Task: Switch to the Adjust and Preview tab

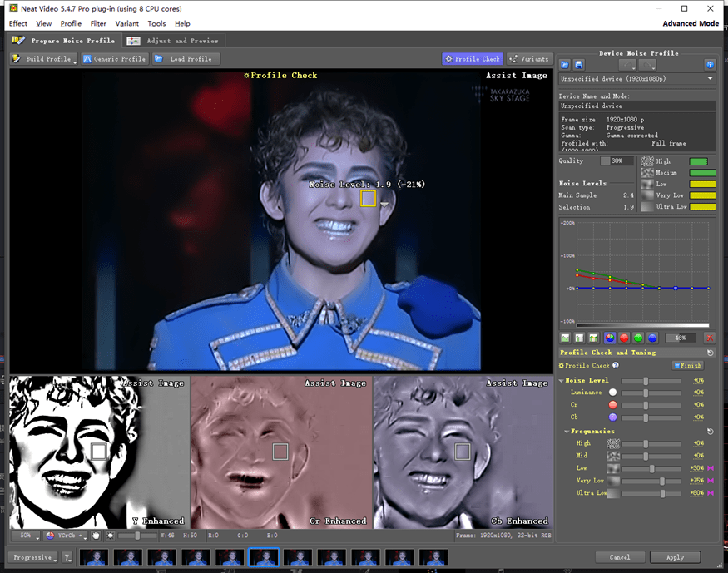Action: tap(173, 41)
